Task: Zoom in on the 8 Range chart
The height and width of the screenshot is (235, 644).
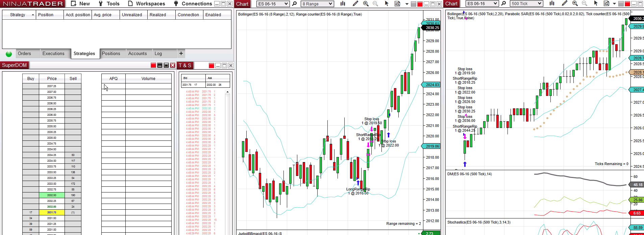Action: (x=366, y=4)
